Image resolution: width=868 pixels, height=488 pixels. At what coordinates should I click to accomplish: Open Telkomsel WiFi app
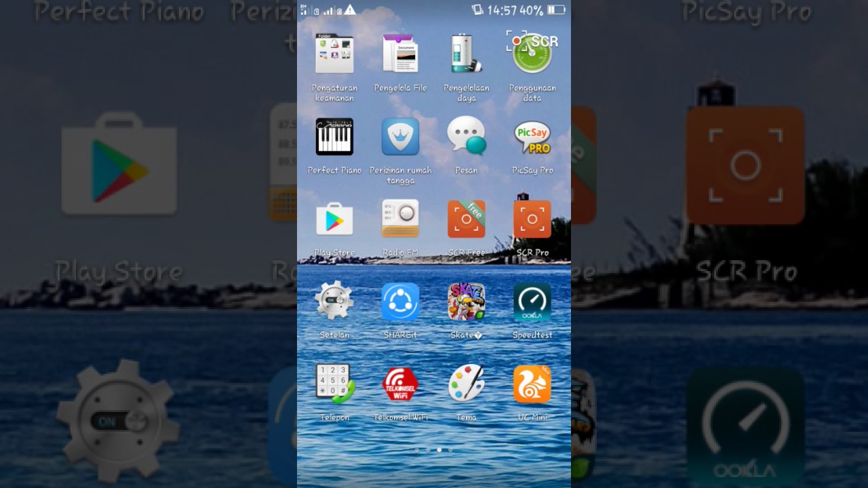(400, 384)
